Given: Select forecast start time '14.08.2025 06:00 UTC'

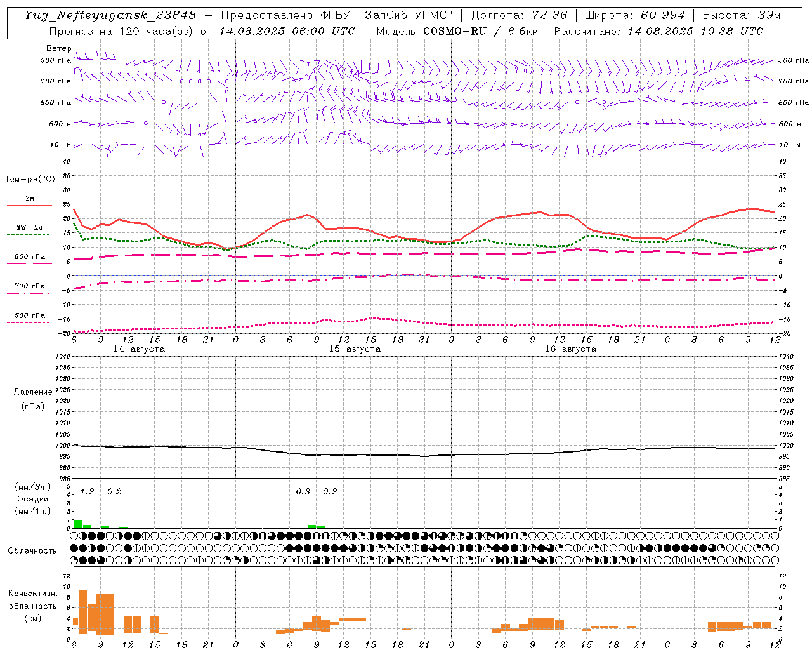Looking at the screenshot, I should coord(287,31).
